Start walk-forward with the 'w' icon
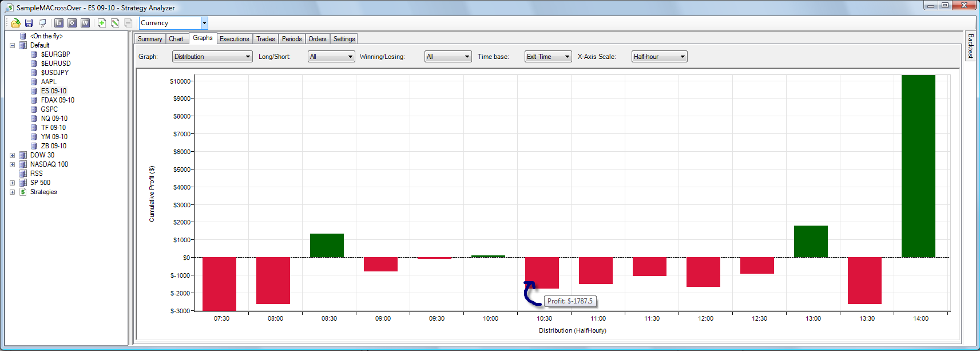This screenshot has height=351, width=980. pos(85,23)
